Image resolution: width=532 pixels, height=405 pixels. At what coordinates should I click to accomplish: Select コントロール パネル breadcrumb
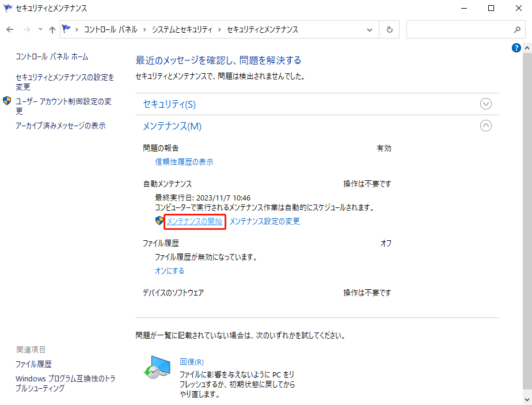pyautogui.click(x=111, y=29)
